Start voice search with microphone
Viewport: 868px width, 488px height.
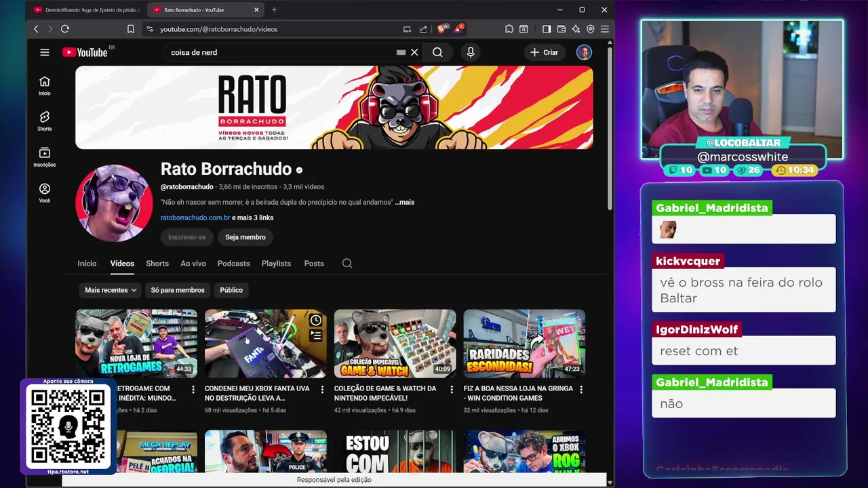pos(471,52)
